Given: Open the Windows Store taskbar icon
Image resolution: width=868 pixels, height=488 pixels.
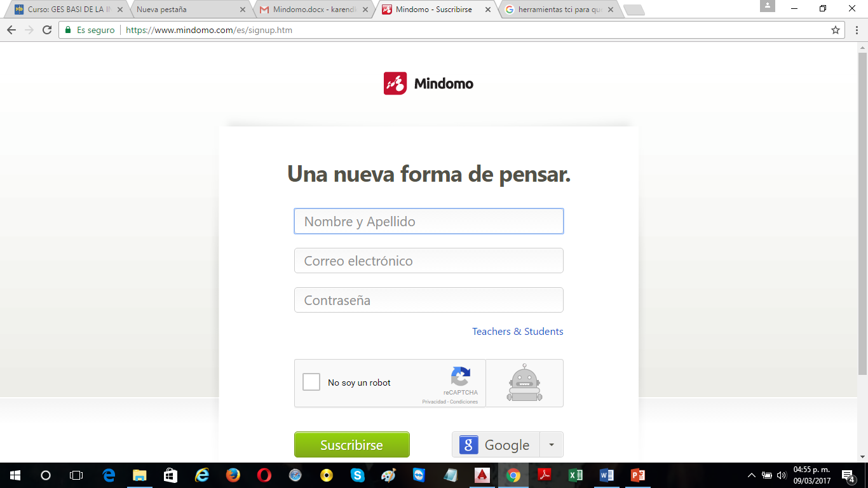Looking at the screenshot, I should pyautogui.click(x=170, y=475).
